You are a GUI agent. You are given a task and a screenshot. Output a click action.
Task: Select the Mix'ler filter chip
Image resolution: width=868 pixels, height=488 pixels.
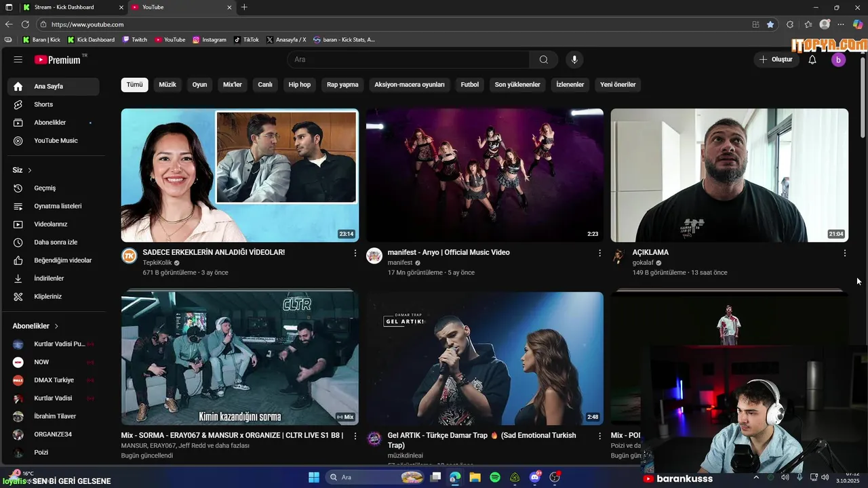(233, 85)
